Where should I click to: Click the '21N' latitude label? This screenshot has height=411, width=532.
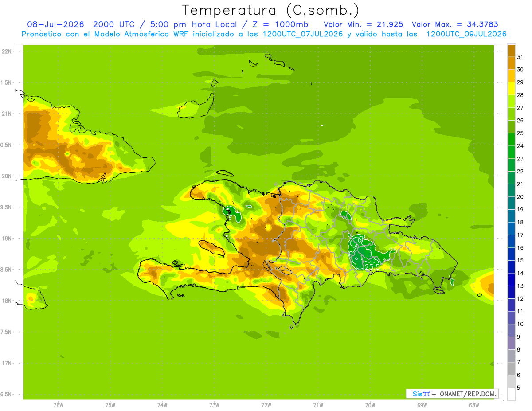click(7, 114)
